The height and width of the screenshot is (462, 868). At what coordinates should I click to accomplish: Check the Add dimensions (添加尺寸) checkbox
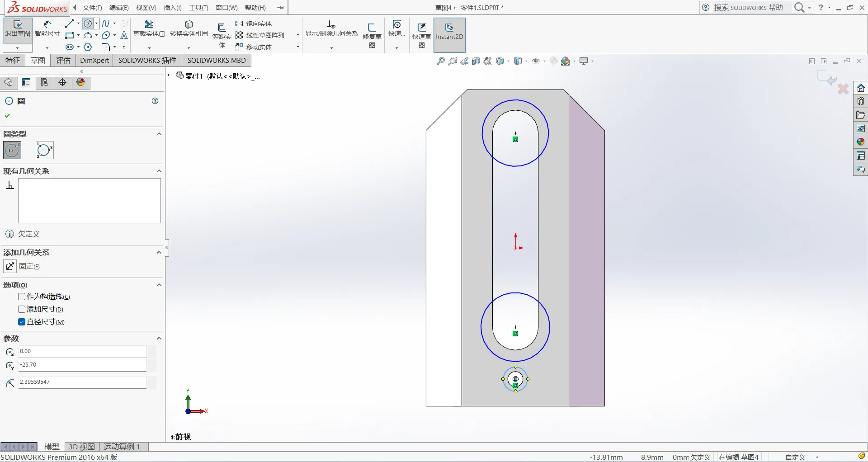[x=22, y=309]
